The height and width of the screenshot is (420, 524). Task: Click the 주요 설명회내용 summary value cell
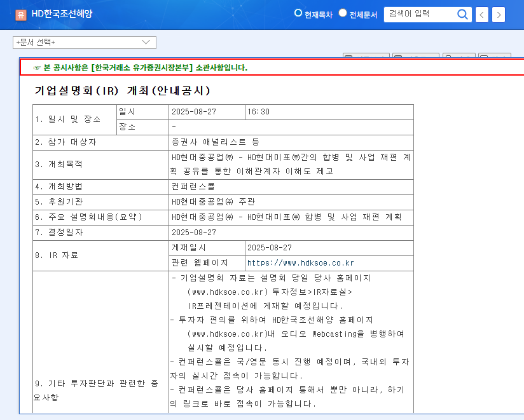pyautogui.click(x=291, y=218)
